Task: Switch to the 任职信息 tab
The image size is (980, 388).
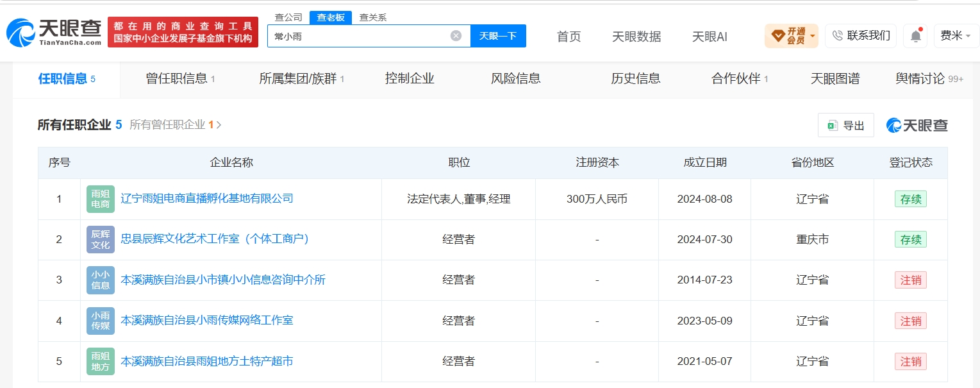Action: [x=67, y=79]
